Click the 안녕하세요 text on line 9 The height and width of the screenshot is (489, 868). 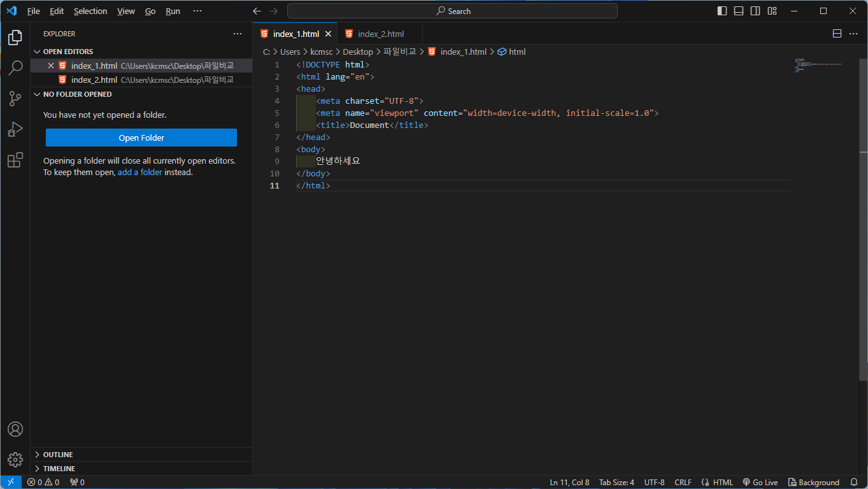tap(338, 161)
